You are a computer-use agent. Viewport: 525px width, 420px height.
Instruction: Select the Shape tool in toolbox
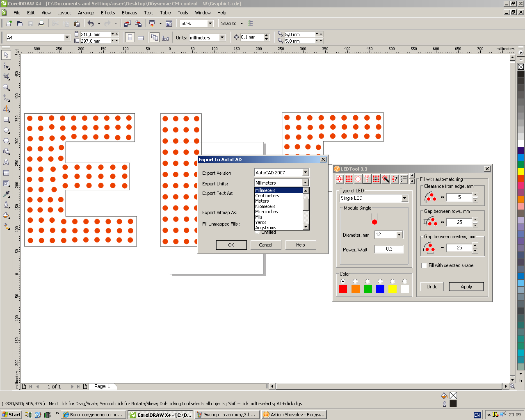coord(6,66)
